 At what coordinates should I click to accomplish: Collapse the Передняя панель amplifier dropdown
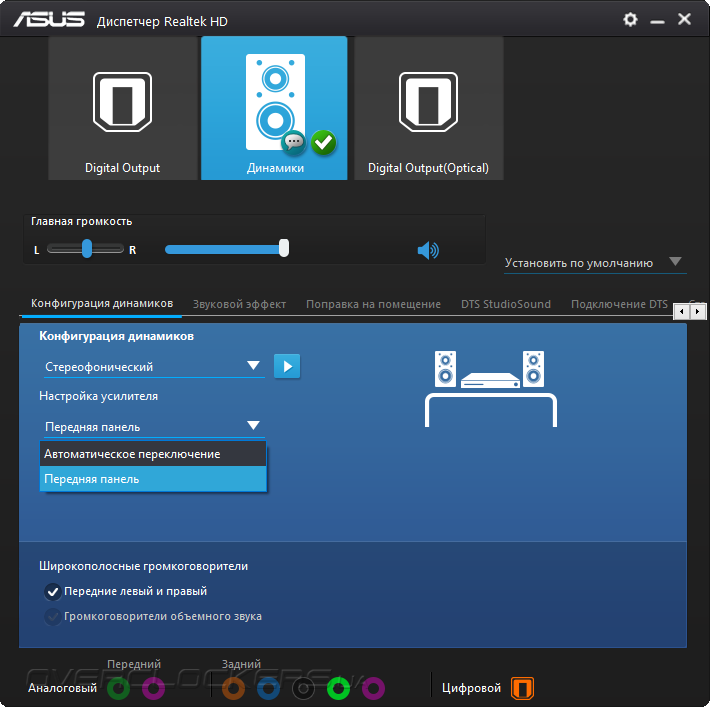click(x=152, y=427)
